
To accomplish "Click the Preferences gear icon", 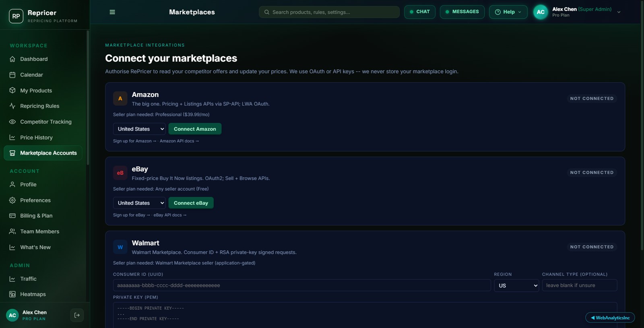I will tap(12, 200).
